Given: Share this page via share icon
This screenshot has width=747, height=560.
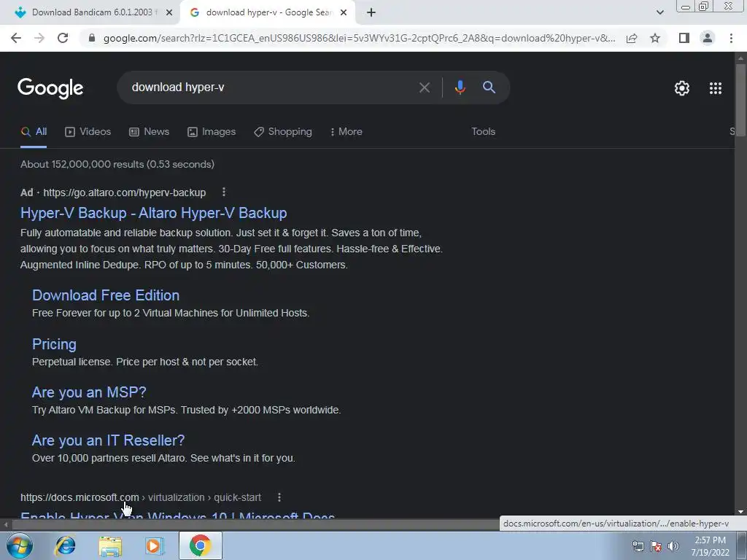Looking at the screenshot, I should tap(632, 38).
